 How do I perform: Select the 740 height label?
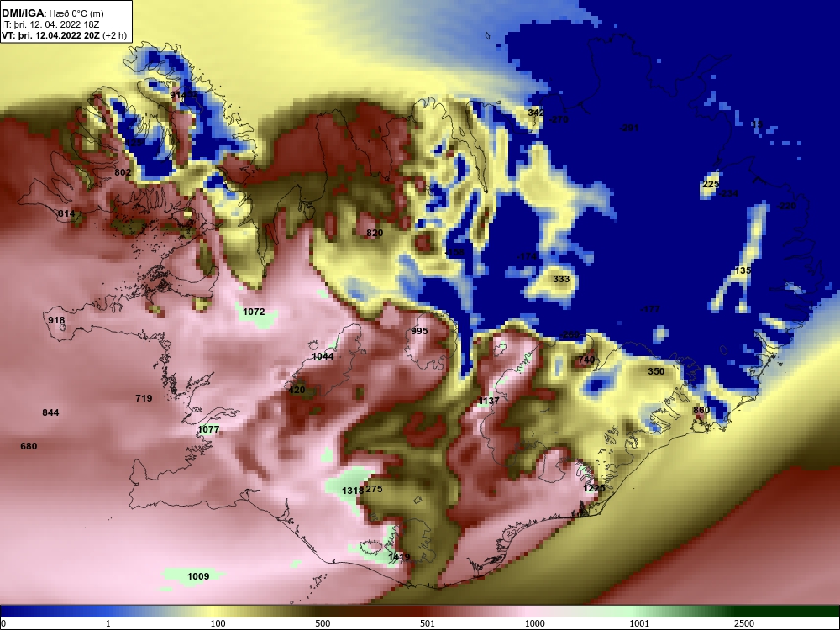(586, 360)
